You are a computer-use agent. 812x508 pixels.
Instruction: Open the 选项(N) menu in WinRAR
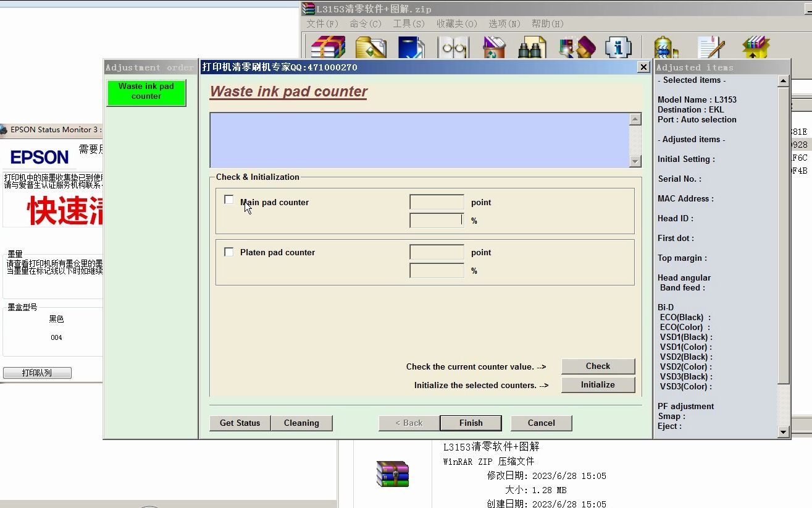point(504,23)
